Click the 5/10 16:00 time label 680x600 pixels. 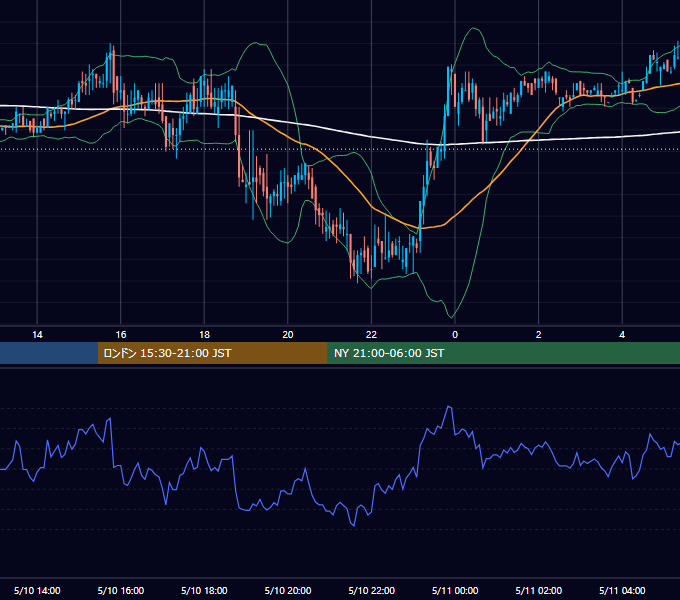(x=121, y=590)
